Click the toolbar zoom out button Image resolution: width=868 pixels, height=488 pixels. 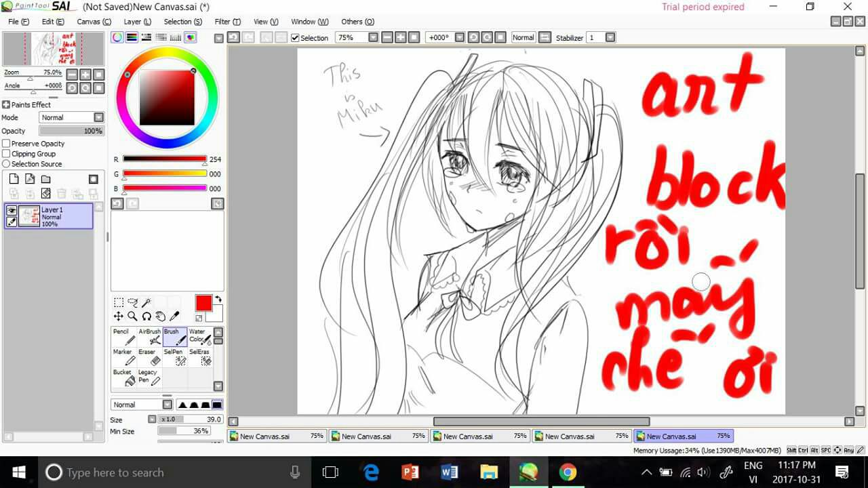pos(387,37)
